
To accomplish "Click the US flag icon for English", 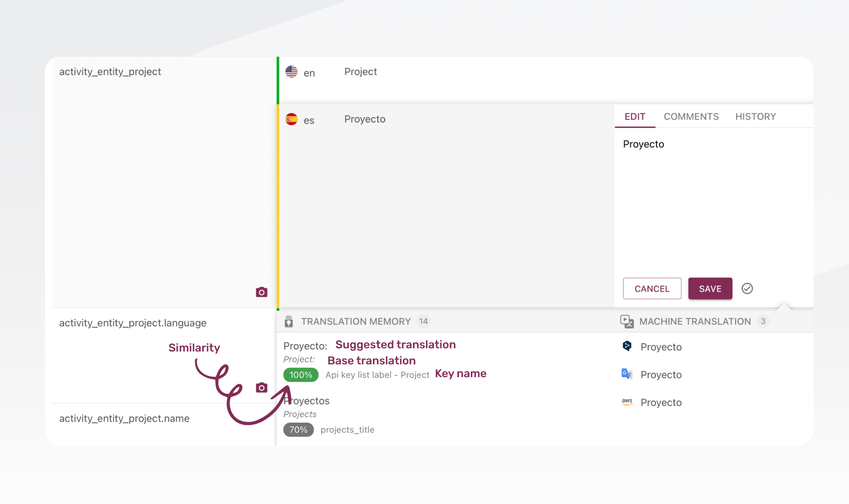I will [x=292, y=72].
